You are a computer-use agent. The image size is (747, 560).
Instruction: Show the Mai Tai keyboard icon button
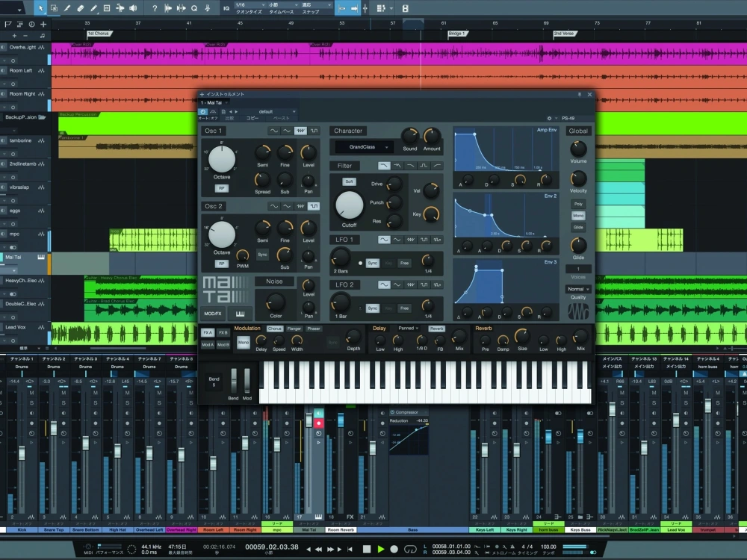pos(240,314)
